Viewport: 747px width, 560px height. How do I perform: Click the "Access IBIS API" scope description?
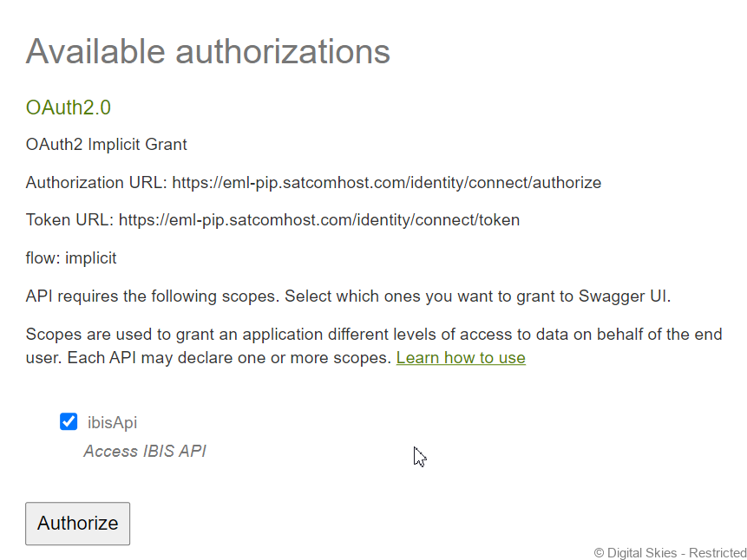(145, 452)
